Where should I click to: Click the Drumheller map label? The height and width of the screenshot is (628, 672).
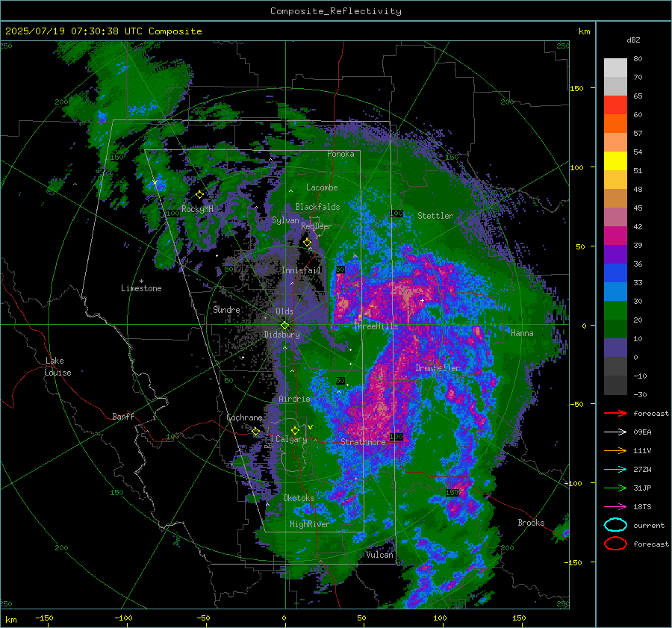(438, 368)
